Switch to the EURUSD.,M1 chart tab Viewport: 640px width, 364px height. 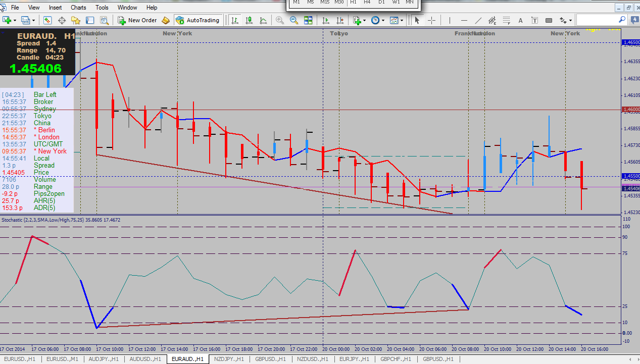tap(62, 359)
